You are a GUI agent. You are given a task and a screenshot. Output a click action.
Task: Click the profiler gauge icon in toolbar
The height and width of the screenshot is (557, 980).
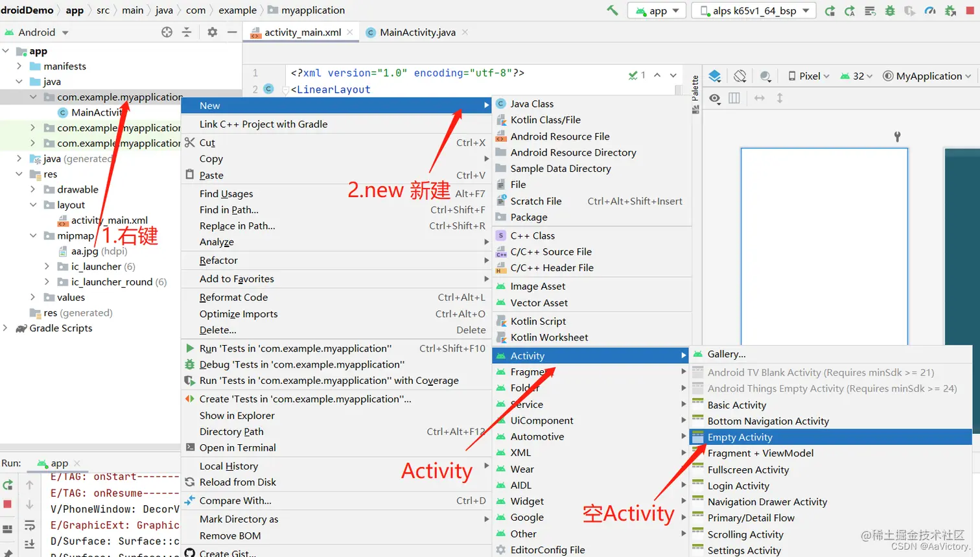930,10
